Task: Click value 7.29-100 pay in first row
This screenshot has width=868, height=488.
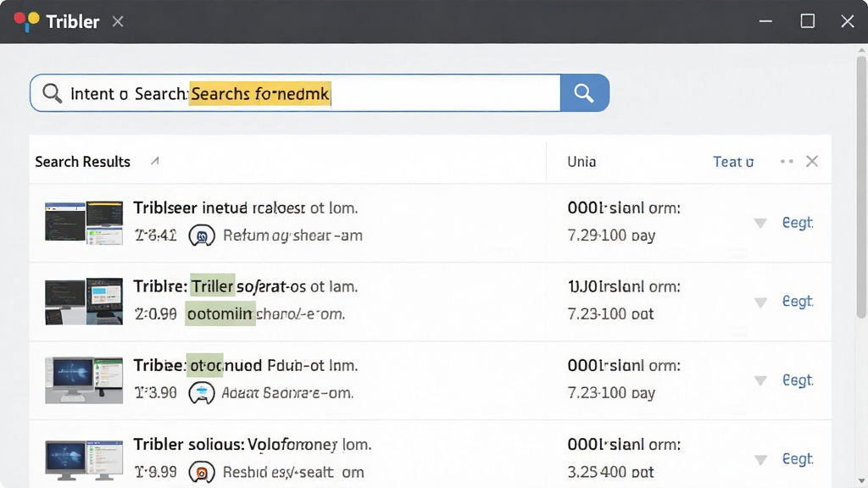Action: tap(611, 236)
